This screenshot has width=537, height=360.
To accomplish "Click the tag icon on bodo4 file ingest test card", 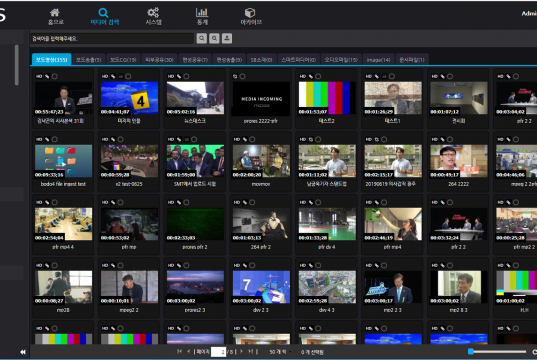I will pyautogui.click(x=47, y=139).
